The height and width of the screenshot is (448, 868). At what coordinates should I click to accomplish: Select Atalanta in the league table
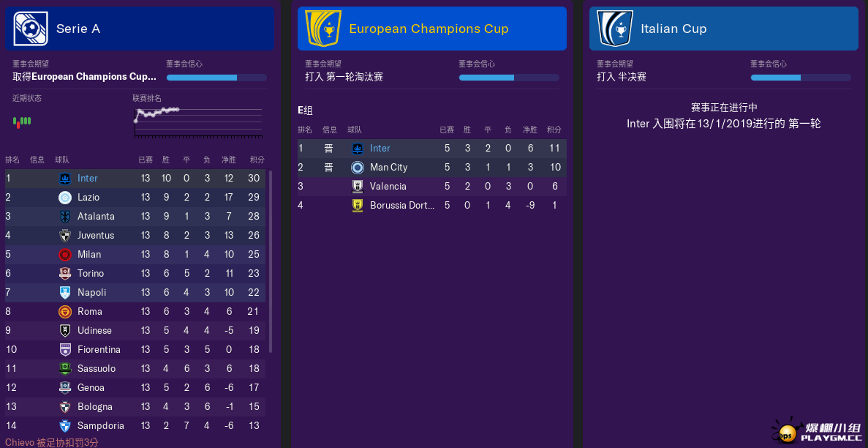pyautogui.click(x=97, y=216)
